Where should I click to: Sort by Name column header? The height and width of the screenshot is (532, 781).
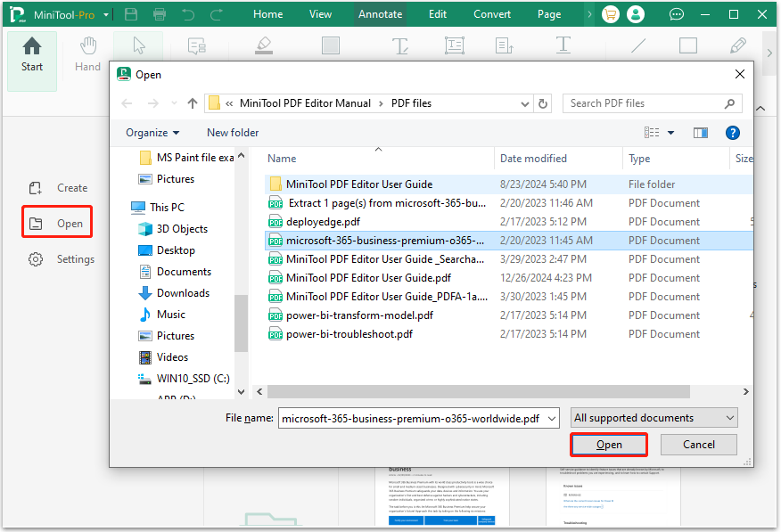(x=282, y=159)
